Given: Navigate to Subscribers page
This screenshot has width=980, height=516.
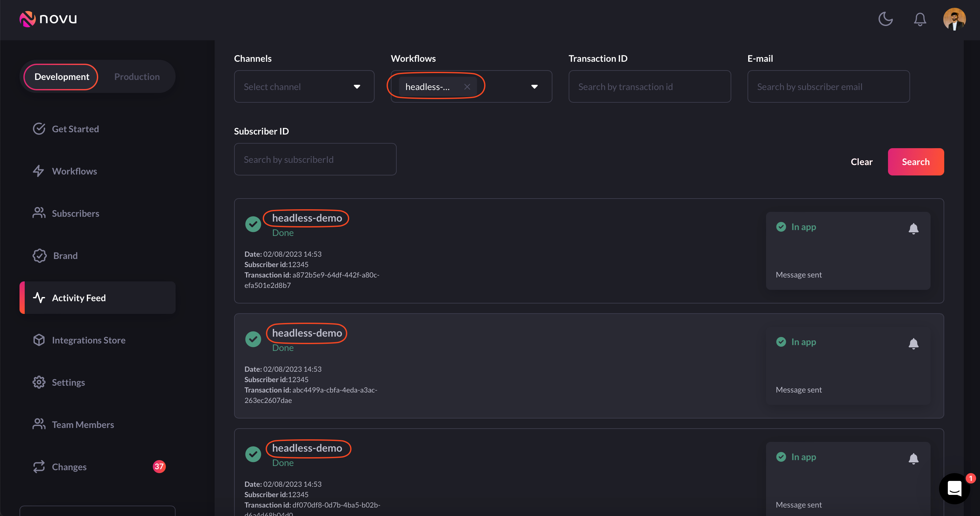Looking at the screenshot, I should pos(75,213).
